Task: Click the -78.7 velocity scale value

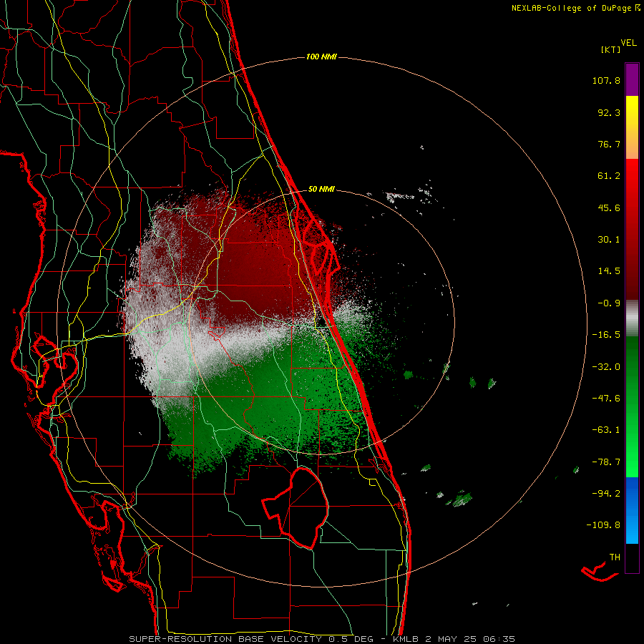Action: [x=606, y=462]
